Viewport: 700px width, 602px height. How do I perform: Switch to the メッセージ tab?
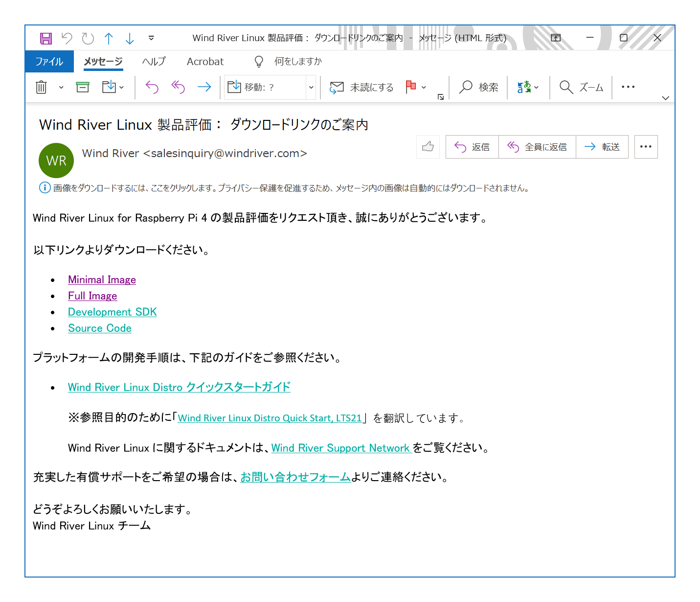[x=103, y=62]
